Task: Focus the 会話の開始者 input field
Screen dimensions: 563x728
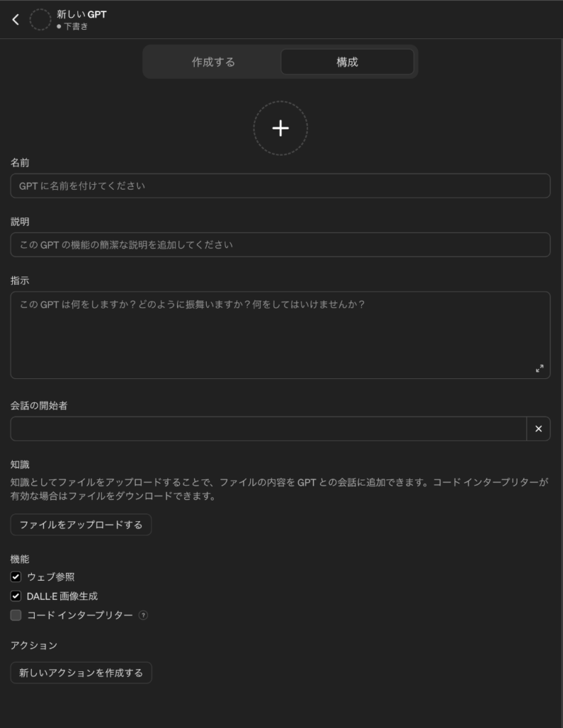Action: tap(268, 429)
